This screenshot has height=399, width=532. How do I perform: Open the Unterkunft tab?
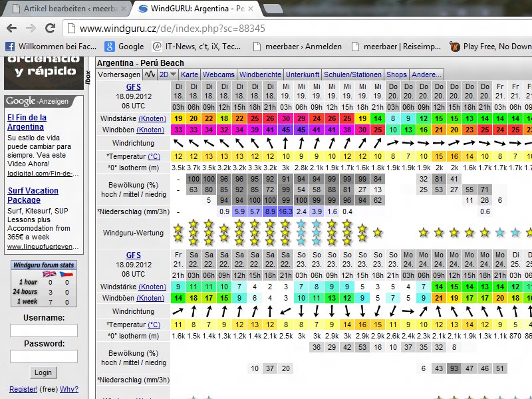pos(303,74)
